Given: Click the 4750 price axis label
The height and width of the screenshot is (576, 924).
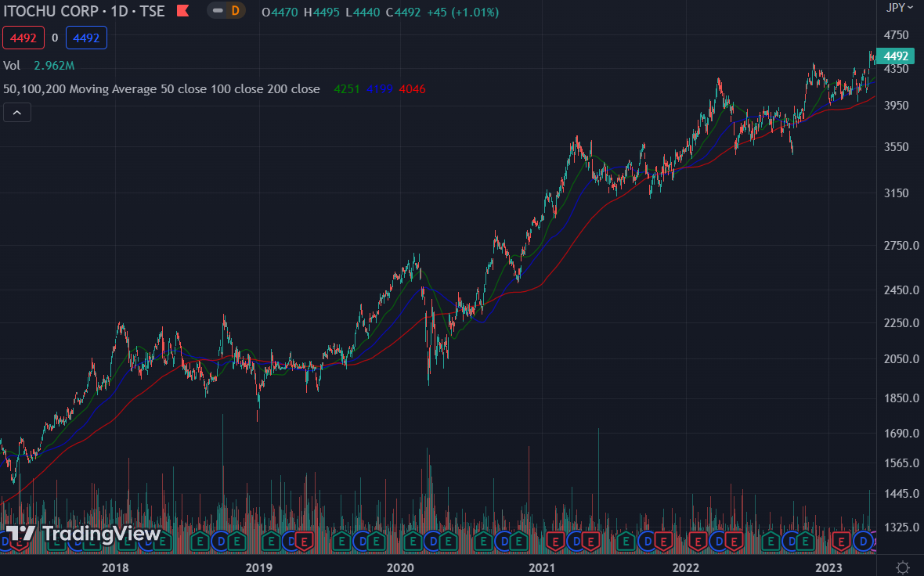Looking at the screenshot, I should (897, 34).
